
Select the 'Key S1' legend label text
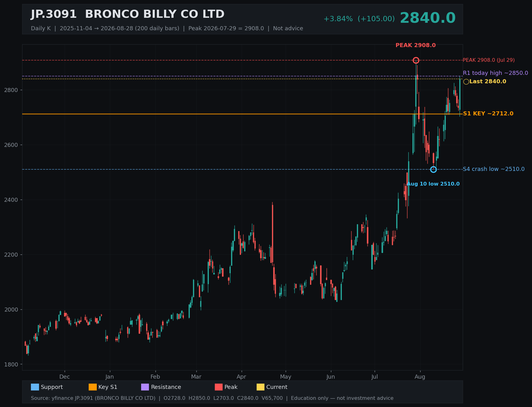(x=108, y=387)
